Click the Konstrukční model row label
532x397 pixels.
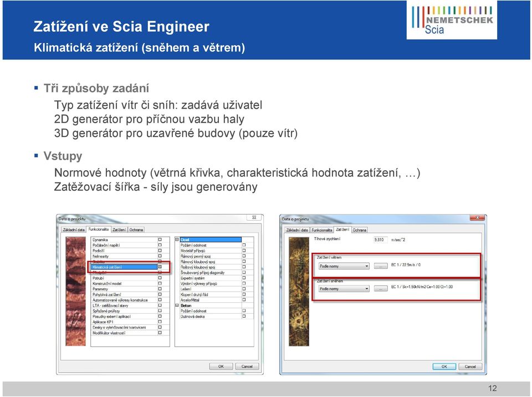click(x=107, y=283)
